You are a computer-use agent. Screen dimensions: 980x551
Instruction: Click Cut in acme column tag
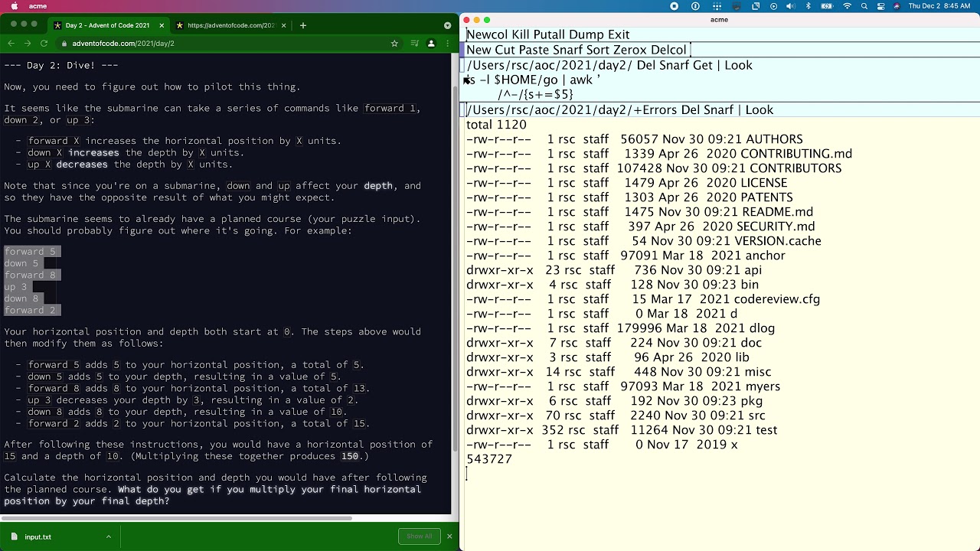(x=505, y=50)
